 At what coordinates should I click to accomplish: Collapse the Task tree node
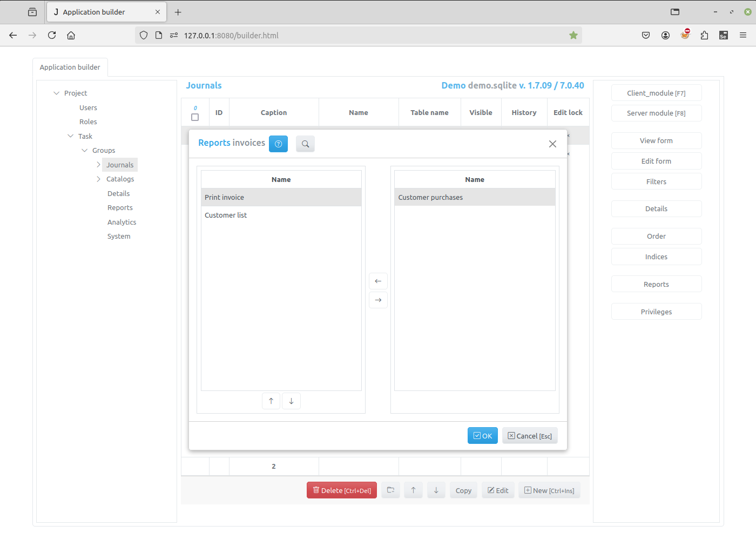click(70, 136)
